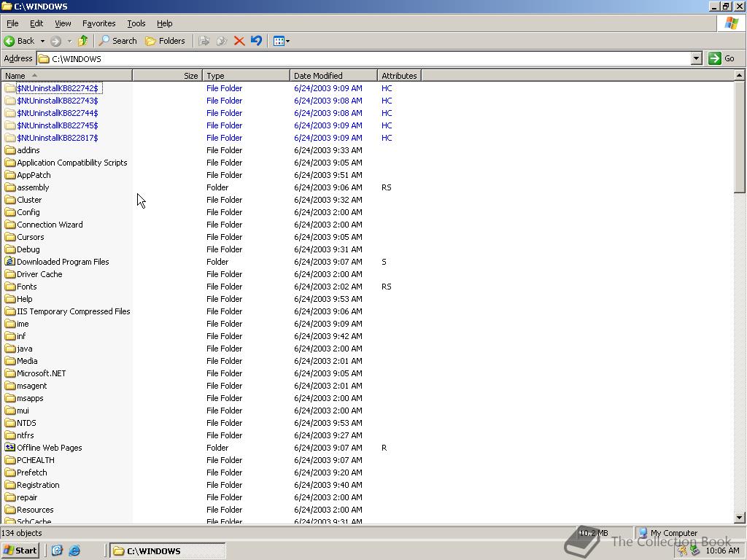Sort by the Type column header

click(246, 76)
